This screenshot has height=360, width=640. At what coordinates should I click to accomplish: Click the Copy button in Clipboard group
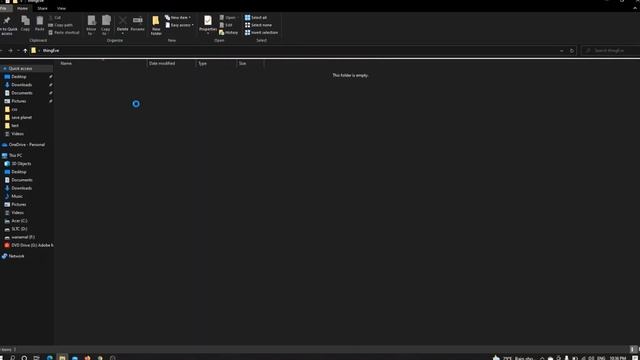click(25, 24)
